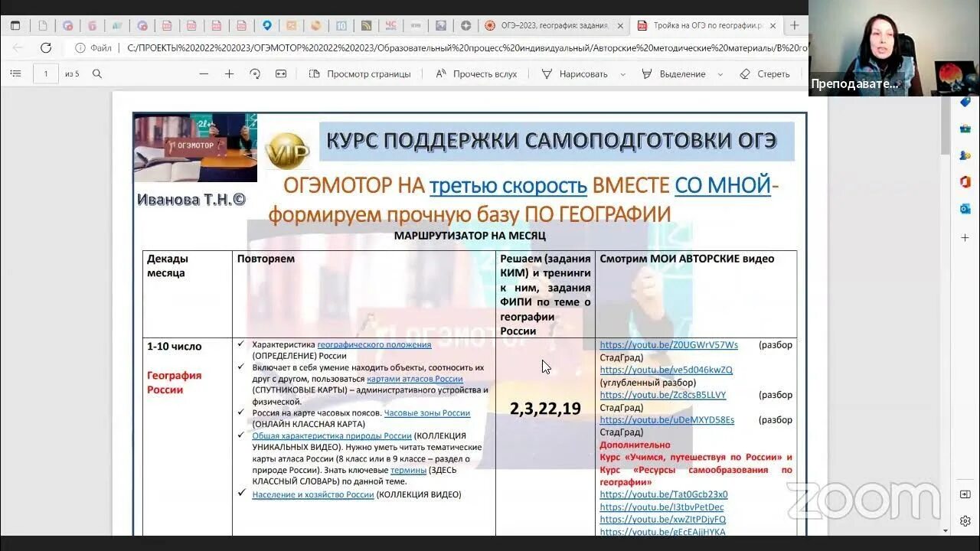
Task: Go back with the browser arrow
Action: point(18,47)
